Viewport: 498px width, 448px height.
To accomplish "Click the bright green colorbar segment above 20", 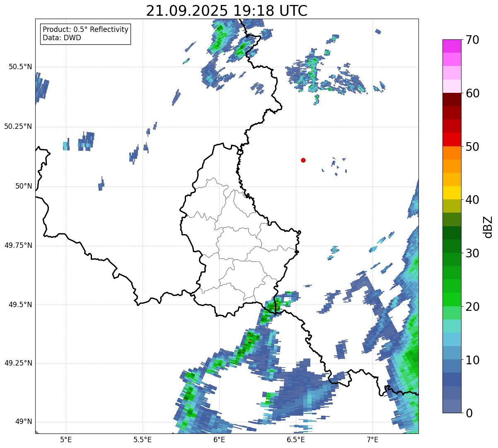I will point(452,300).
